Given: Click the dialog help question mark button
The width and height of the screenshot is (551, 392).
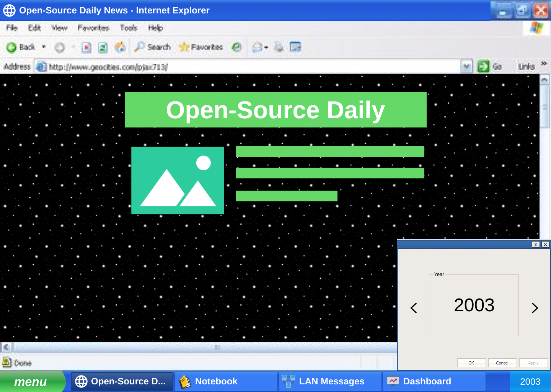Looking at the screenshot, I should [536, 244].
